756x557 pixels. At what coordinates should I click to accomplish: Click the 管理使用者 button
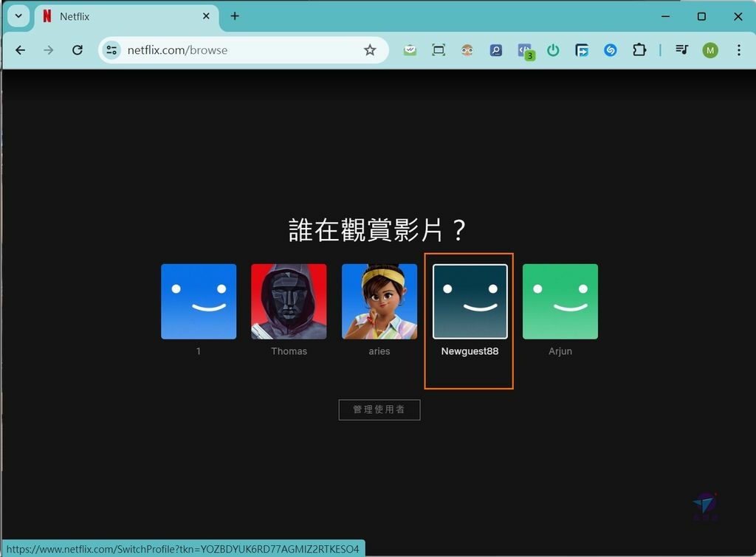coord(379,409)
